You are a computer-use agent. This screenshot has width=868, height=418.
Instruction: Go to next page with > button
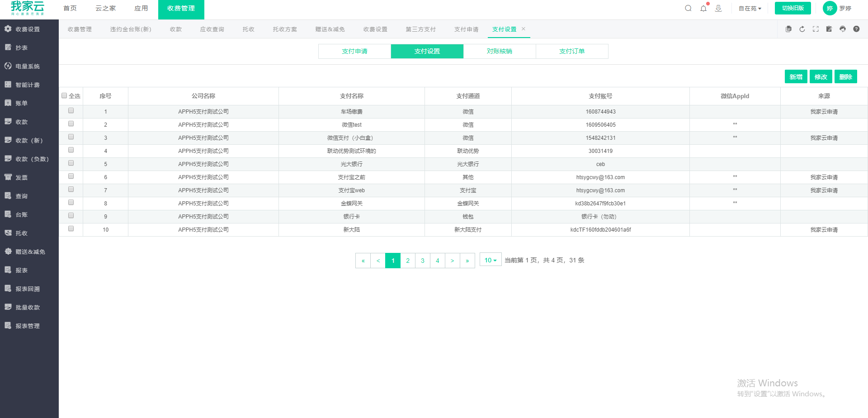point(453,261)
